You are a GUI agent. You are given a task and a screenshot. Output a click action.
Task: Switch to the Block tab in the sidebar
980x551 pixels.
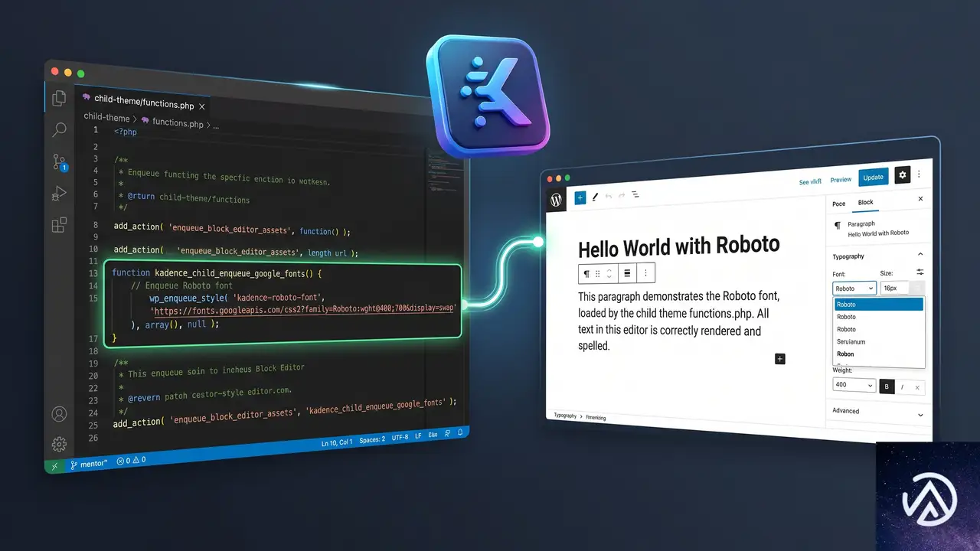coord(865,203)
